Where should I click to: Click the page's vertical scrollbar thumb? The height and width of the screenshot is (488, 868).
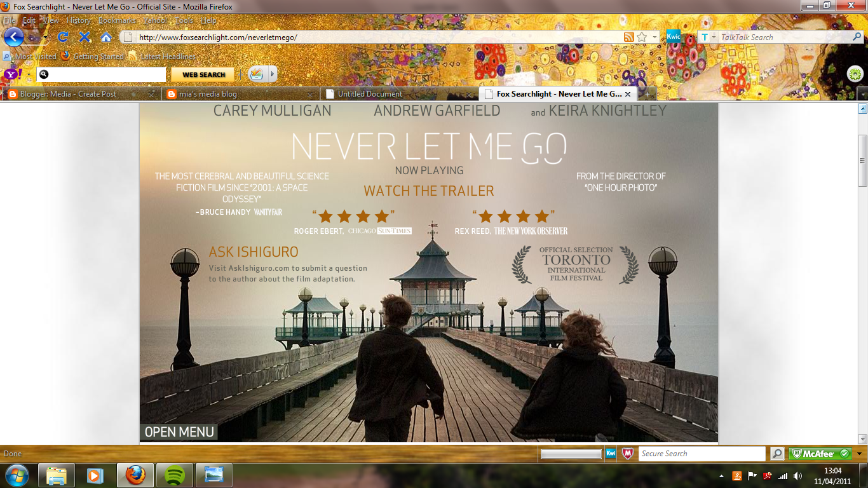tap(862, 160)
